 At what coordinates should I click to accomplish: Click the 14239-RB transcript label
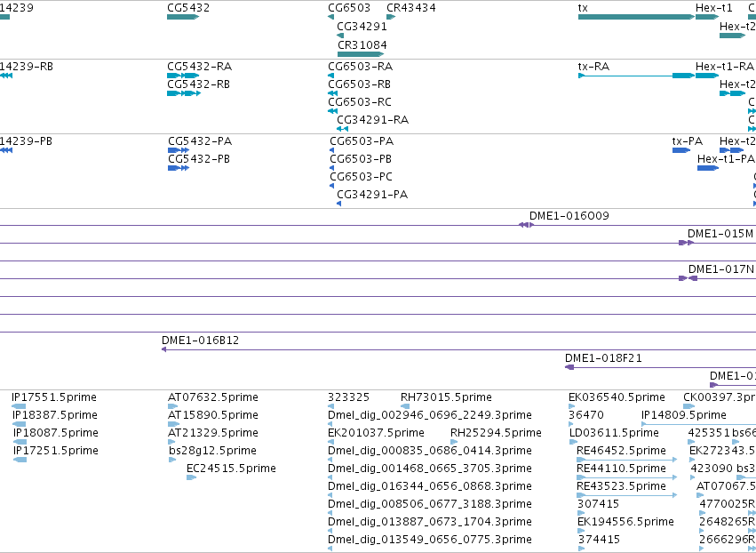coord(27,66)
